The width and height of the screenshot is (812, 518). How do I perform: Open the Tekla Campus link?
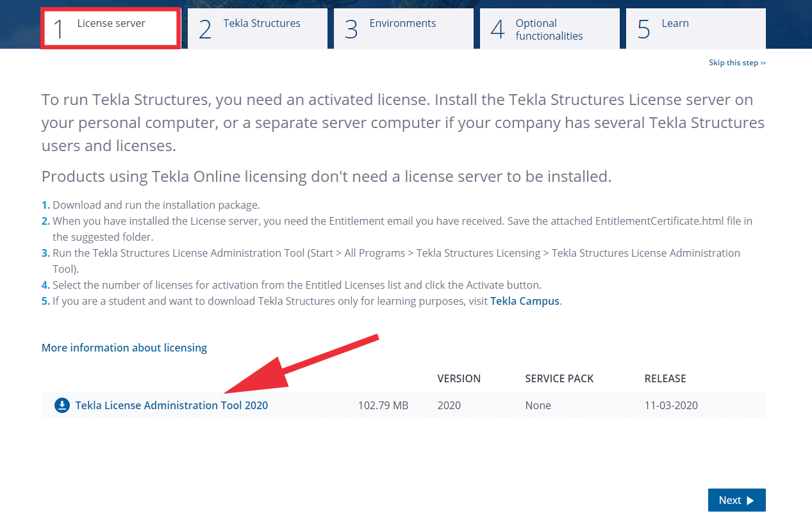525,301
